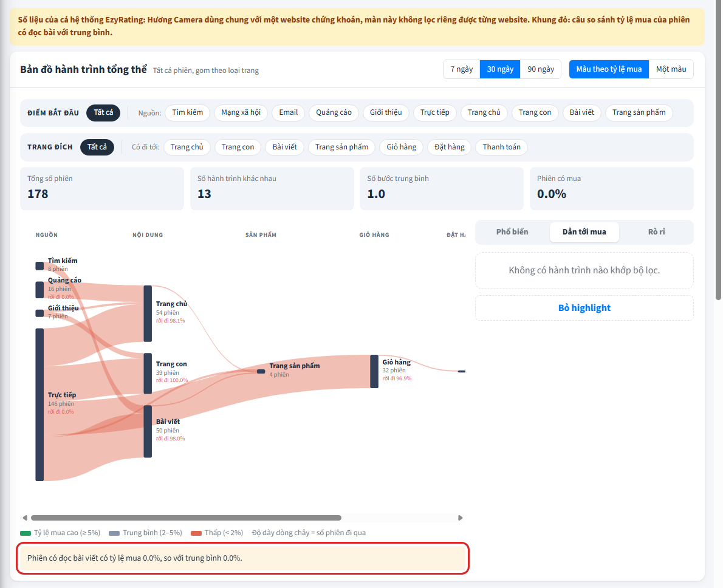Viewport: 723px width, 588px height.
Task: Click the Bài viết 50 phiên node bar
Action: pos(148,431)
